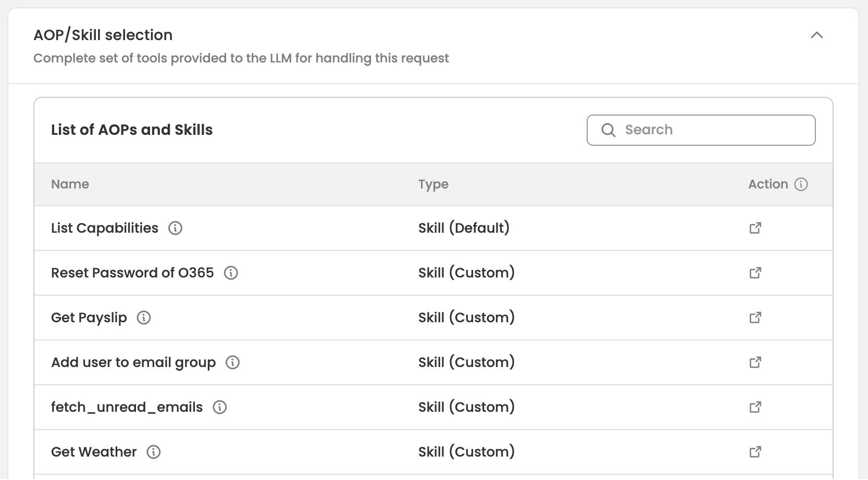Open Reset Password of O365 external link

(755, 273)
